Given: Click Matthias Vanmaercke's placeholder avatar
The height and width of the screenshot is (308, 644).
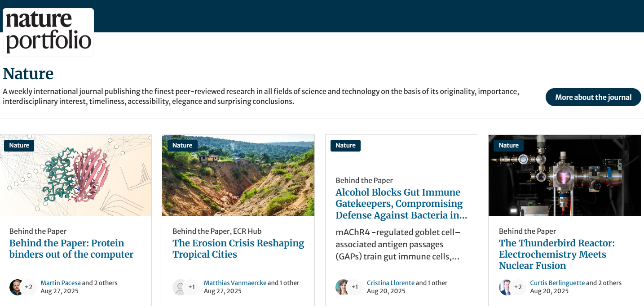Looking at the screenshot, I should 180,287.
